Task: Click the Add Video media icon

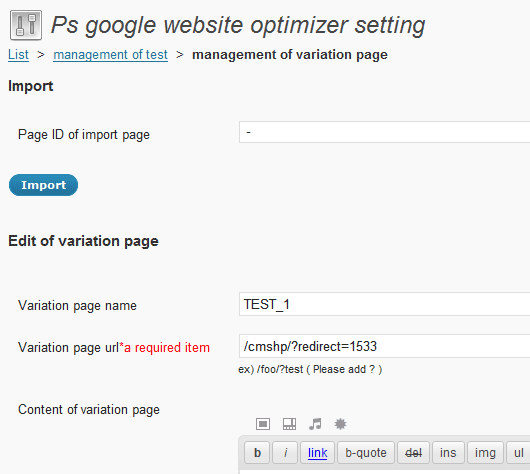Action: coord(289,424)
